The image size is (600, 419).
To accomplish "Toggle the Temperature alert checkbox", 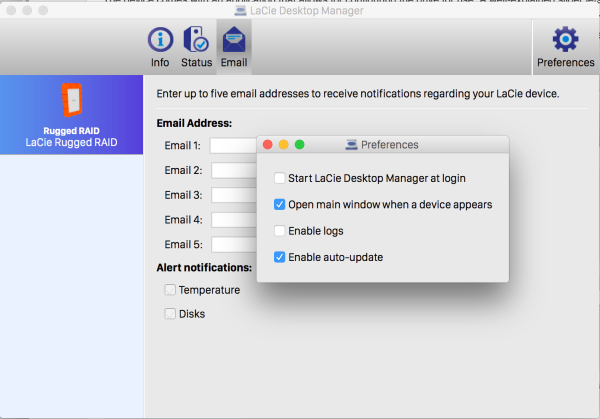I will click(170, 290).
